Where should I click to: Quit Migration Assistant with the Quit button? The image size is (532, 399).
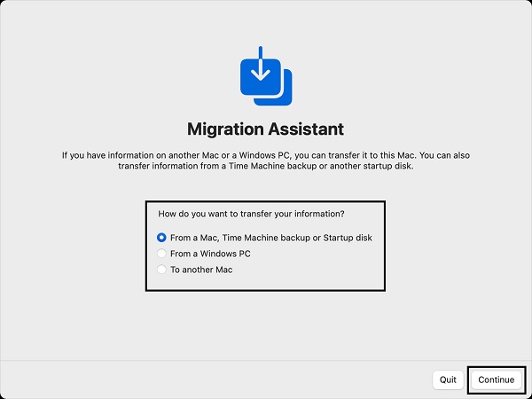click(448, 379)
